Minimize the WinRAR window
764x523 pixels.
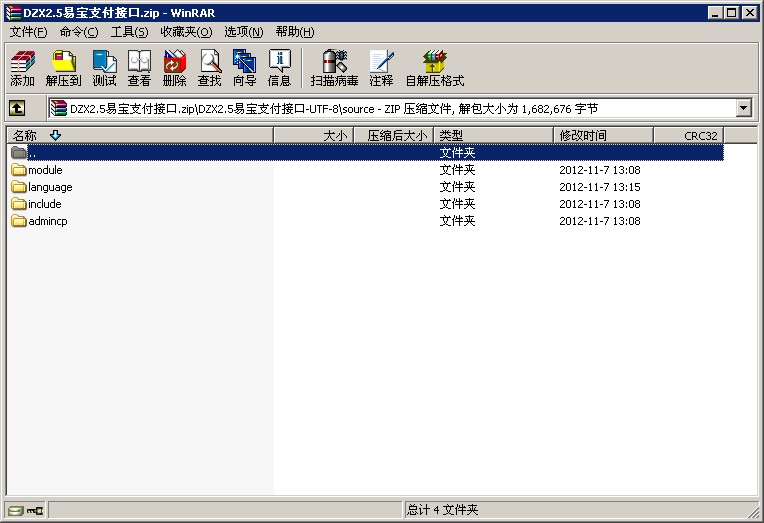pyautogui.click(x=715, y=13)
